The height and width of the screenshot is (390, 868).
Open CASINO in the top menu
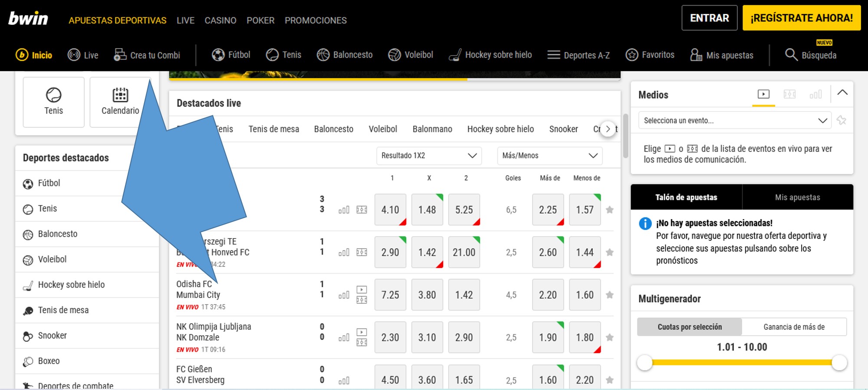[220, 20]
